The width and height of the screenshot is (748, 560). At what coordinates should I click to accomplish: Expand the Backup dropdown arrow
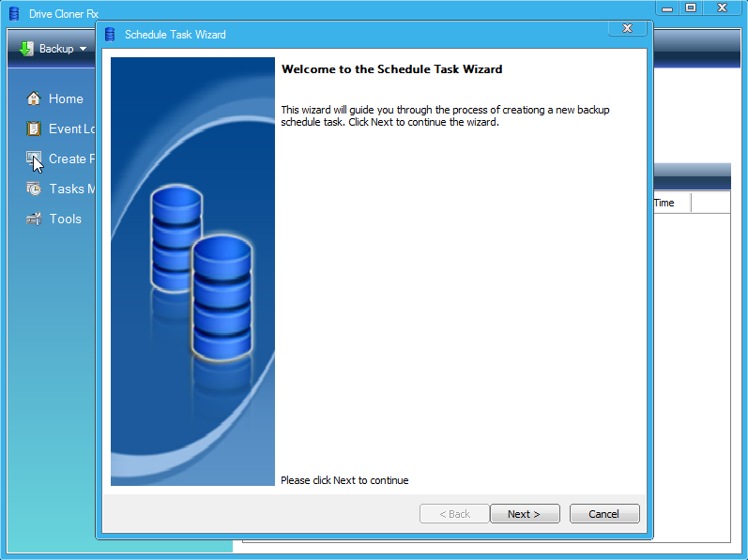coord(83,49)
